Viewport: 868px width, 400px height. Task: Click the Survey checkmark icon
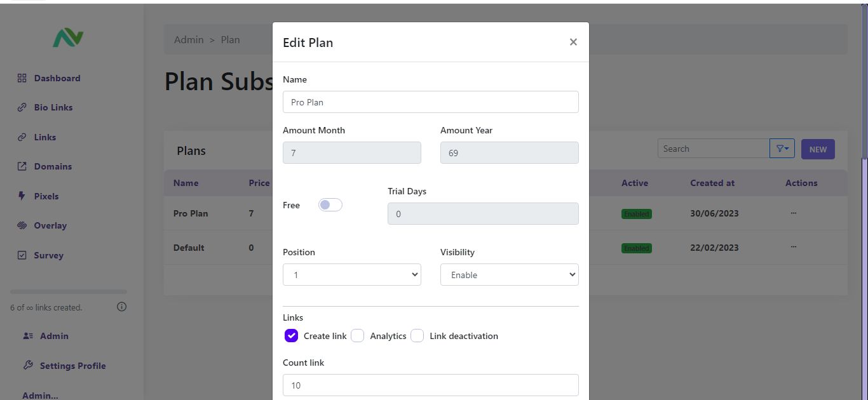click(22, 255)
